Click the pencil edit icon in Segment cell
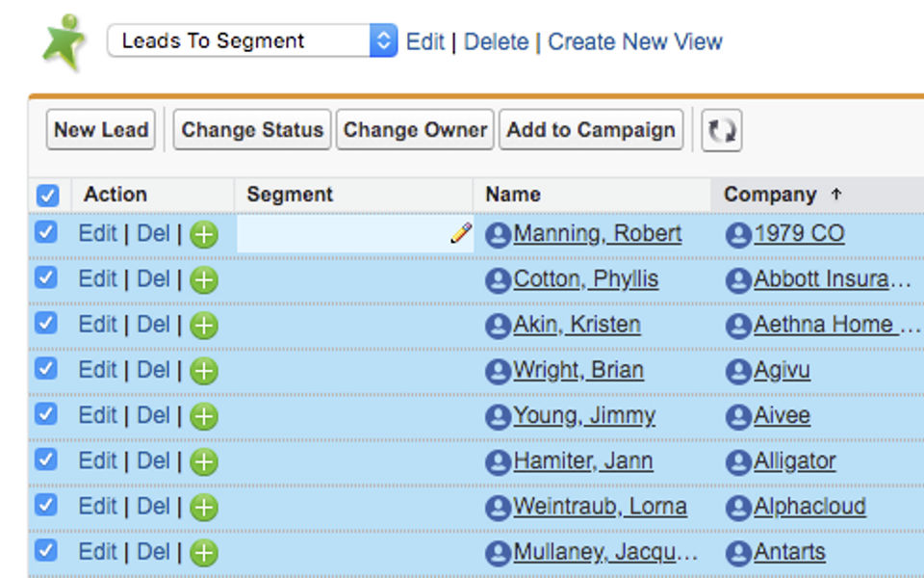This screenshot has height=578, width=924. point(461,232)
